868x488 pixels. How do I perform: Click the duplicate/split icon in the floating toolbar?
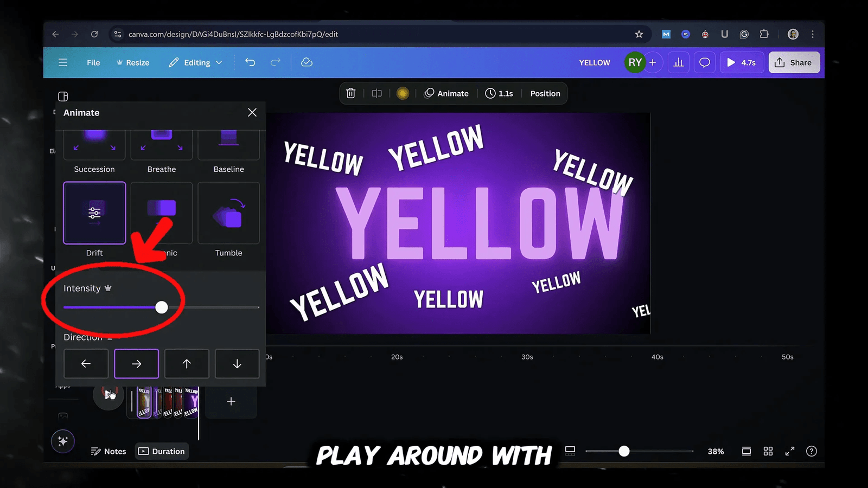(376, 93)
